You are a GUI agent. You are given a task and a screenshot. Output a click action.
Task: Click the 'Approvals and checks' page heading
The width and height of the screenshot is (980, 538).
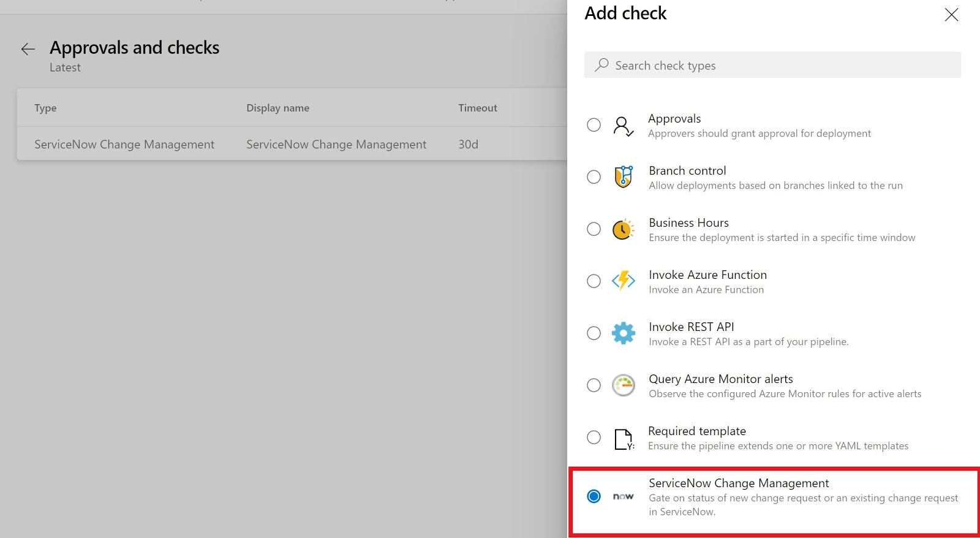click(134, 48)
